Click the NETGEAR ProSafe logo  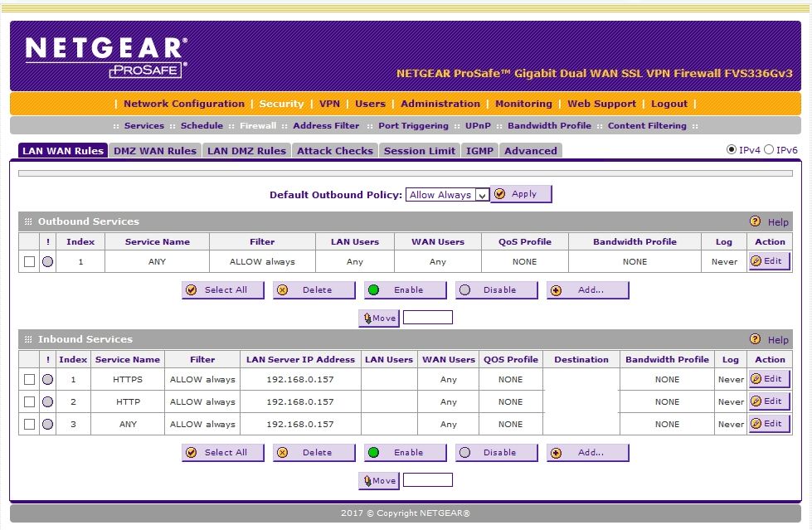pyautogui.click(x=106, y=57)
